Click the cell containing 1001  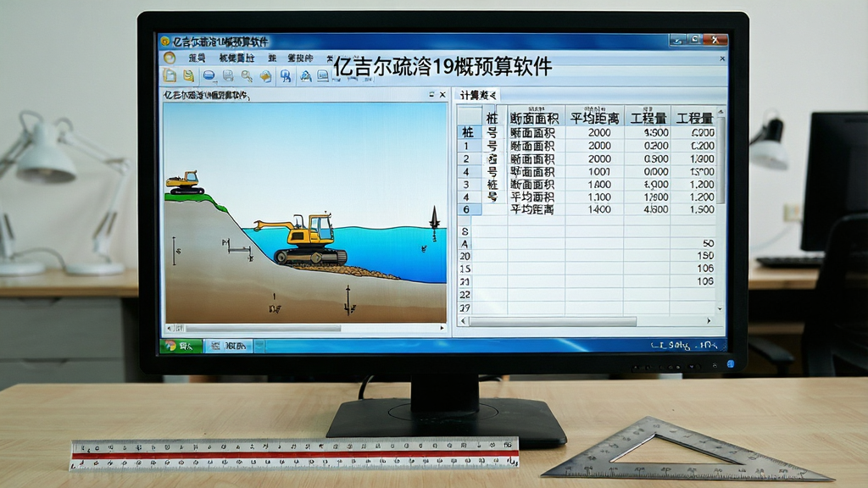pyautogui.click(x=594, y=171)
